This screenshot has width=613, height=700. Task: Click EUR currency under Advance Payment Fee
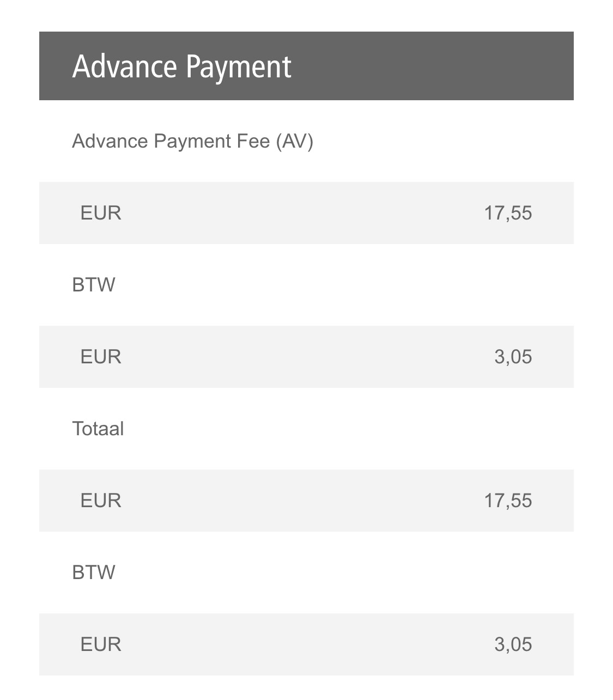pyautogui.click(x=101, y=213)
